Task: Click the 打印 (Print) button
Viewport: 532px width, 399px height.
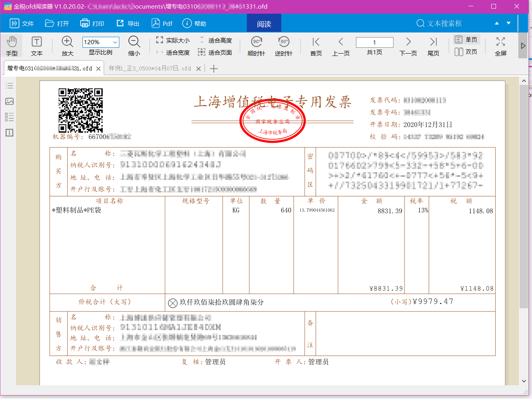Action: (92, 23)
